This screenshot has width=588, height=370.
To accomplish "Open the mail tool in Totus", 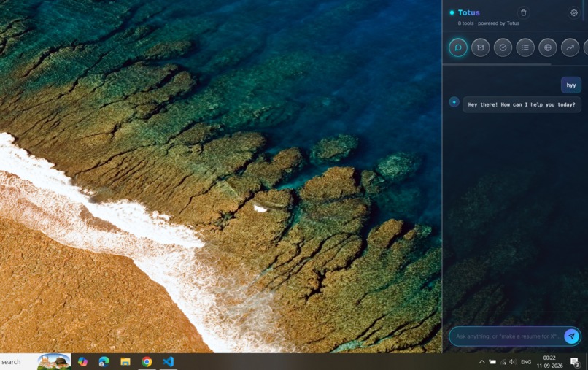I will (480, 47).
